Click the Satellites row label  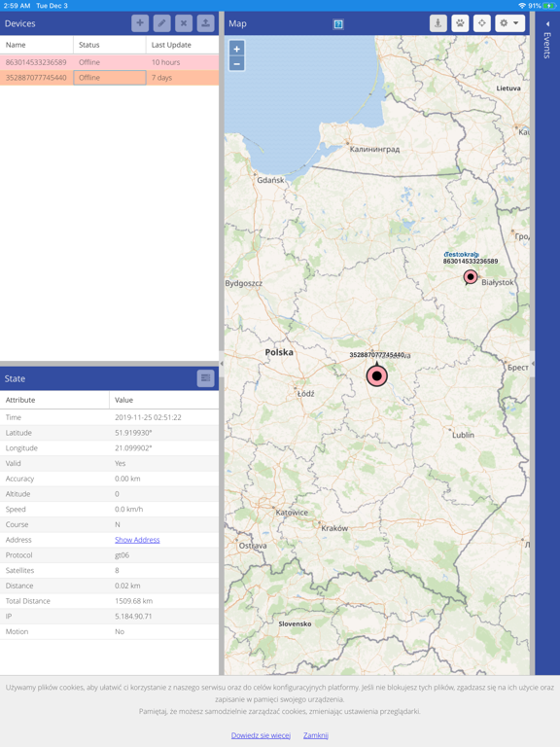pyautogui.click(x=20, y=570)
